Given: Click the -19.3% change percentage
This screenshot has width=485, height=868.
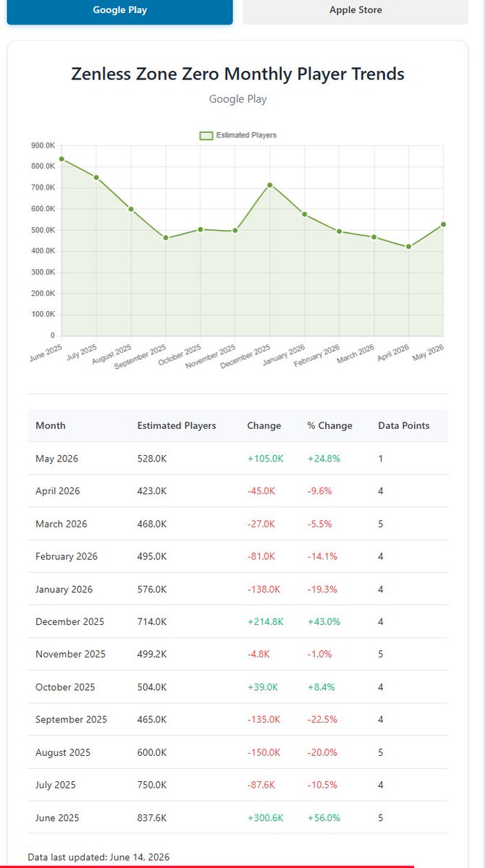Looking at the screenshot, I should (x=322, y=590).
